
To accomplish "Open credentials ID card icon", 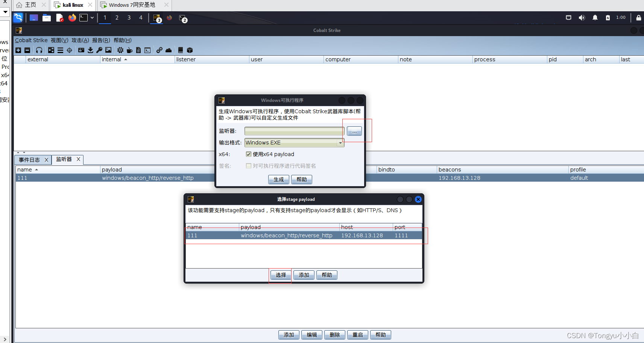I will 81,50.
